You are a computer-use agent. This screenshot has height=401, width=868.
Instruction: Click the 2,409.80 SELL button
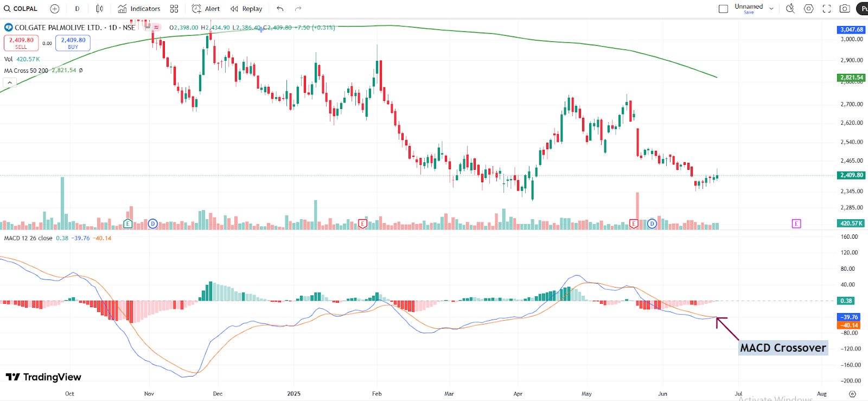pyautogui.click(x=21, y=43)
